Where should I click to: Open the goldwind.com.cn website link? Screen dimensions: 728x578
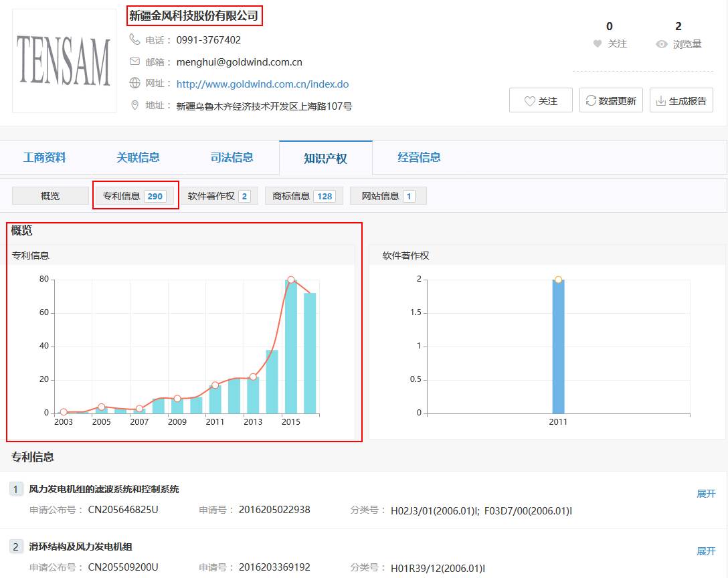pyautogui.click(x=262, y=84)
